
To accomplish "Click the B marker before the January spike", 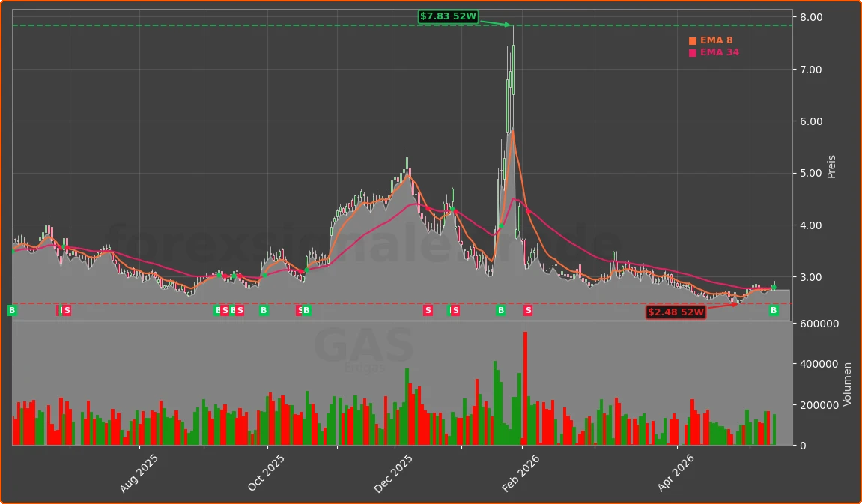I will [x=501, y=311].
